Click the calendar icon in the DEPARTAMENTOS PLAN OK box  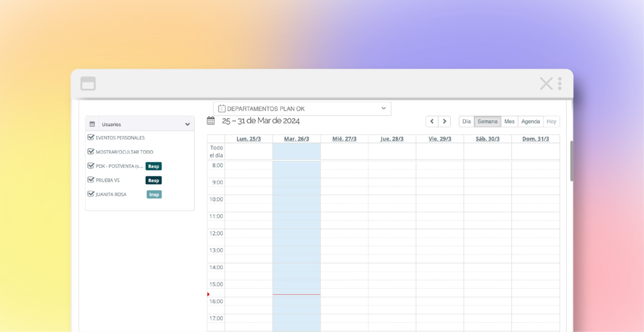coord(222,109)
